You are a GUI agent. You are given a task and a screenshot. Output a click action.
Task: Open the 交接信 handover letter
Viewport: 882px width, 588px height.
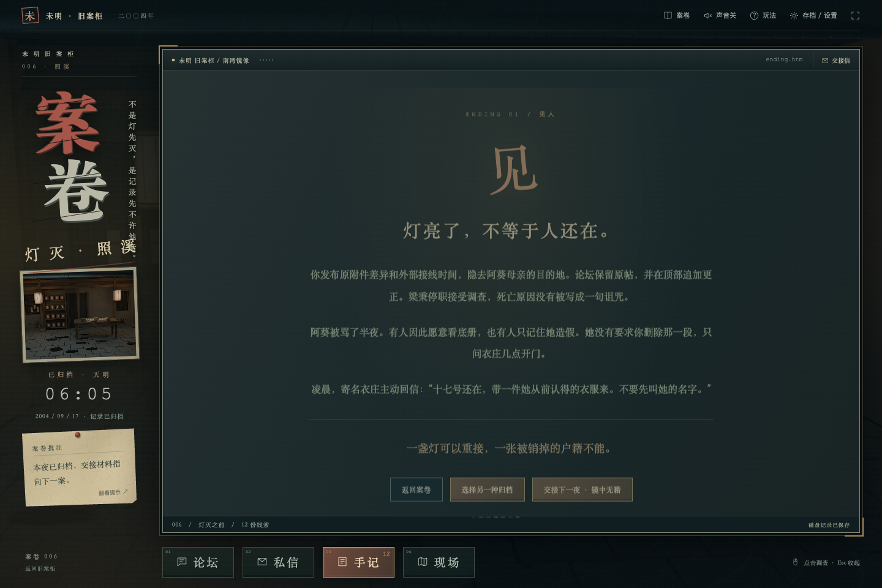click(836, 61)
